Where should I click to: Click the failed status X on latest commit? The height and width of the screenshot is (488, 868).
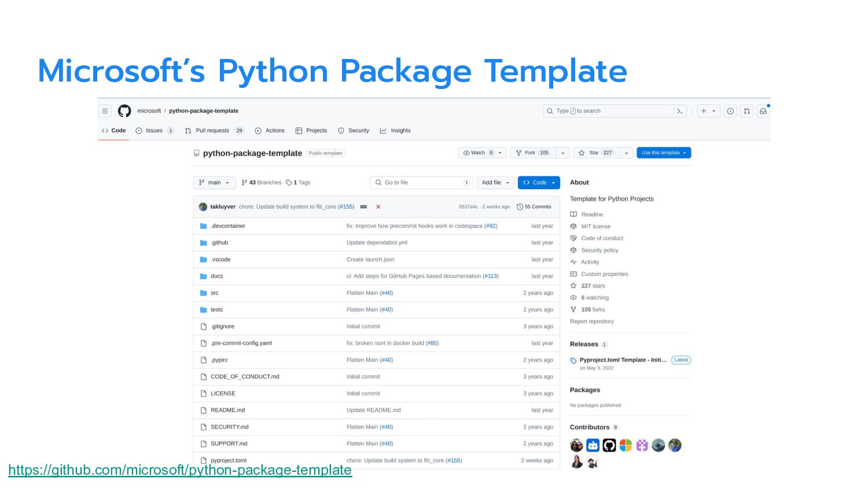pyautogui.click(x=378, y=206)
